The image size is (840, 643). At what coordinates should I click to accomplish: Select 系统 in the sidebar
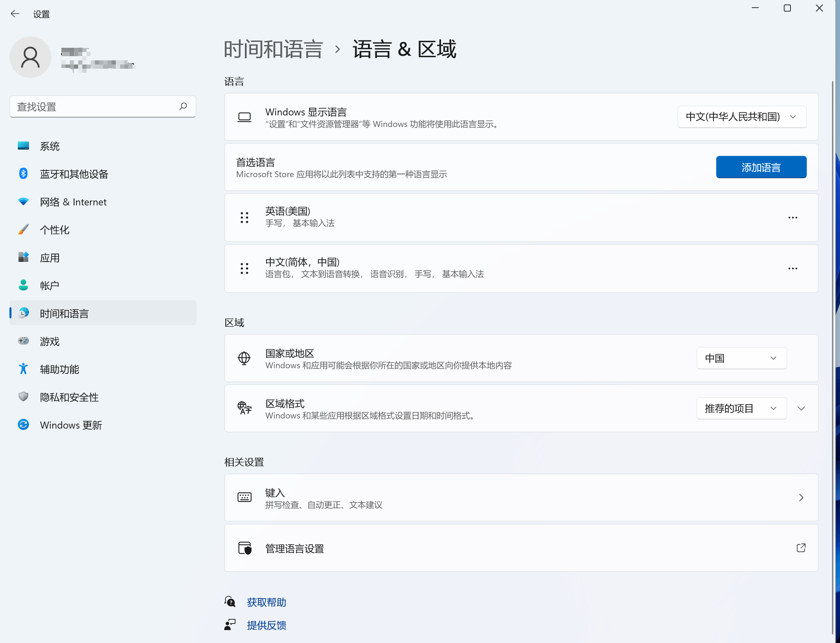[103, 146]
